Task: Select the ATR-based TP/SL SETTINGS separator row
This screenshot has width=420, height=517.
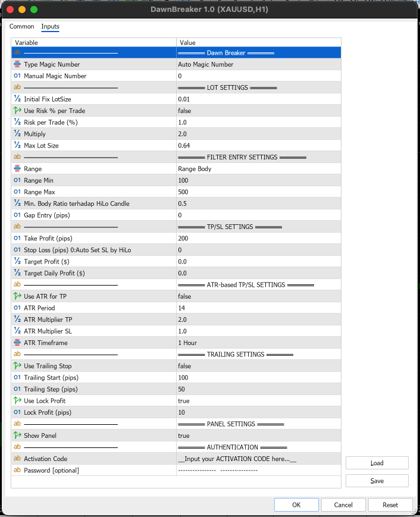Action: (x=176, y=284)
